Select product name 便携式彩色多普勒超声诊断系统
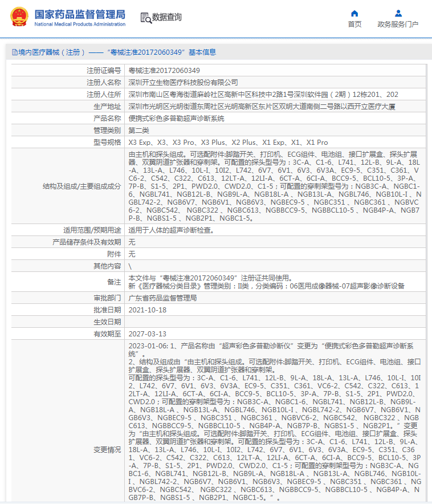This screenshot has height=504, width=432. coord(176,118)
